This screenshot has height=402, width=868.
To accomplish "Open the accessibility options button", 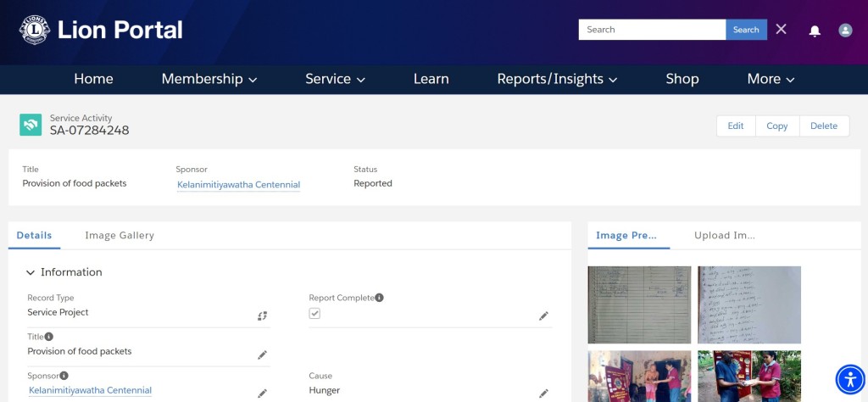I will (x=849, y=379).
